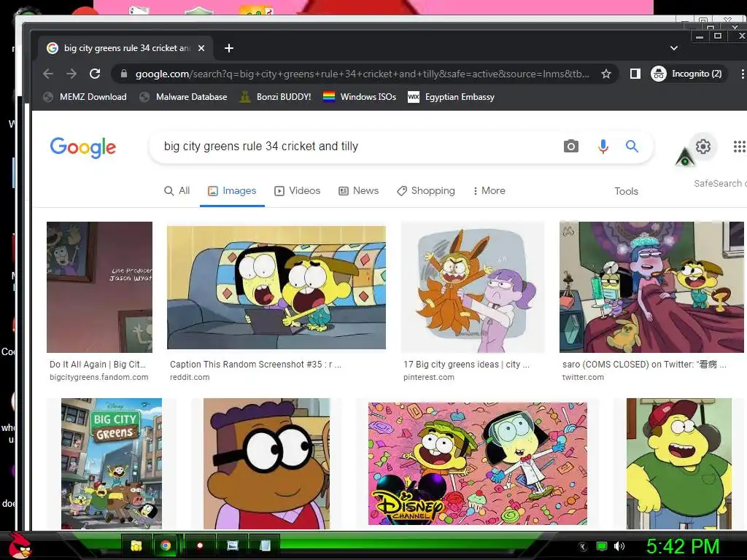Click the Google logo

tap(83, 147)
